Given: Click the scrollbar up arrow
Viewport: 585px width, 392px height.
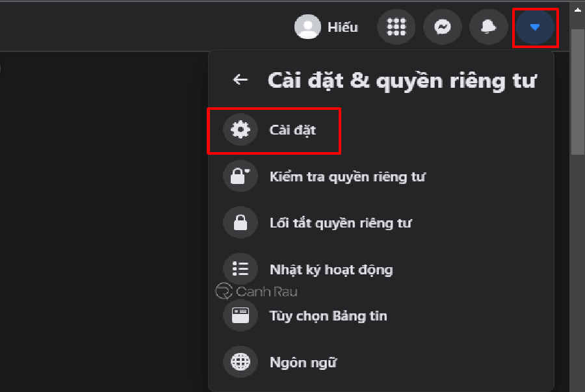Looking at the screenshot, I should pos(577,9).
